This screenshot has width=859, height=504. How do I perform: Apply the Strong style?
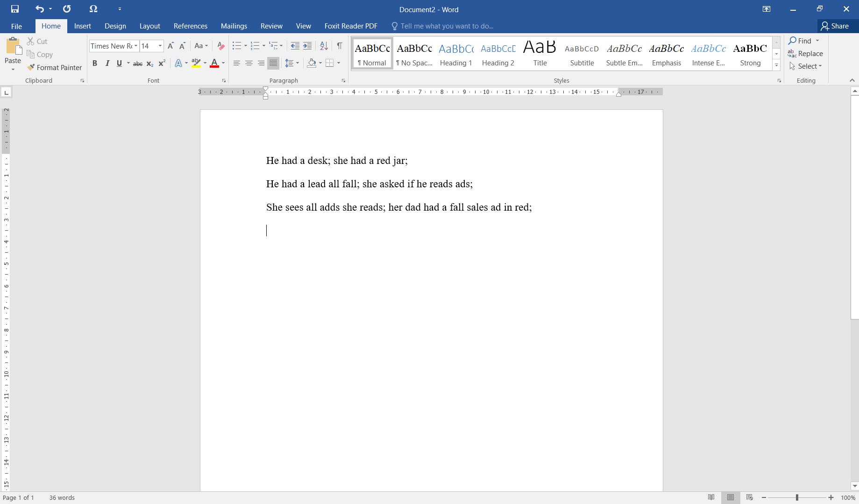coord(750,54)
